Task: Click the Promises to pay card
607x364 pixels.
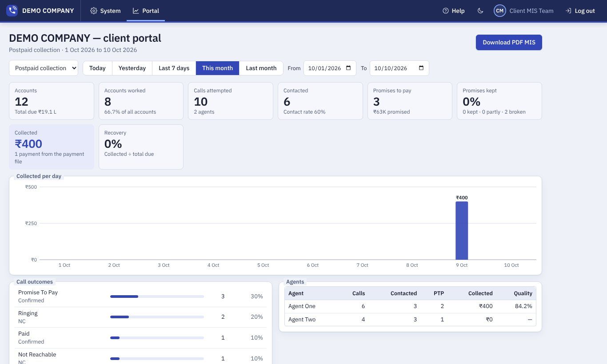Action: click(410, 101)
